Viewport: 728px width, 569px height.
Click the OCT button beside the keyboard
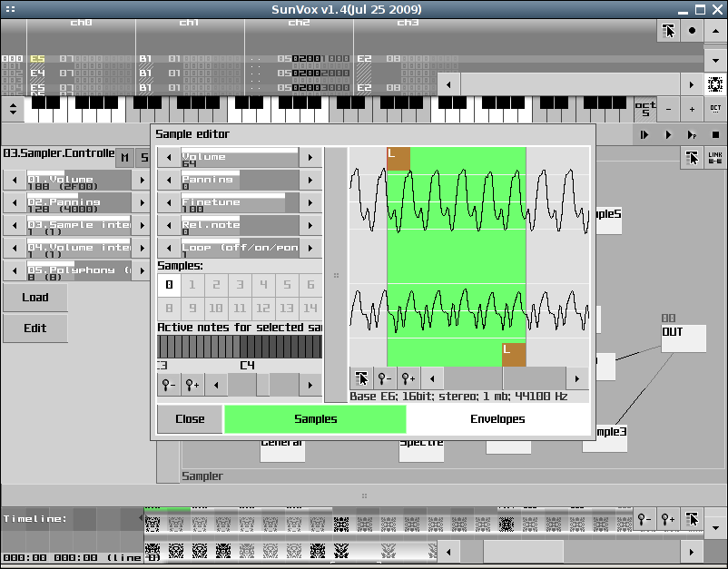coord(715,109)
